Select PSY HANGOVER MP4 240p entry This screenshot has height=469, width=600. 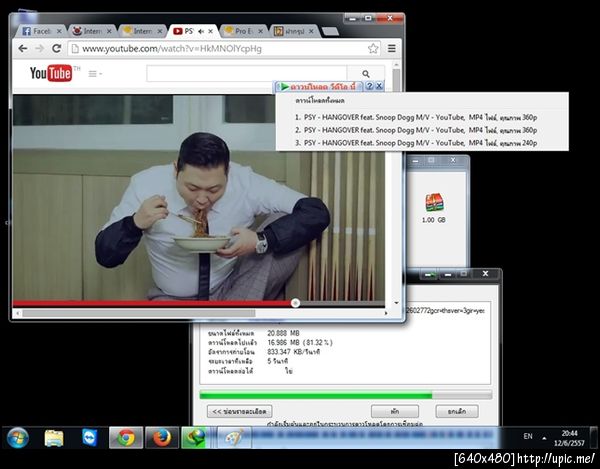(416, 143)
